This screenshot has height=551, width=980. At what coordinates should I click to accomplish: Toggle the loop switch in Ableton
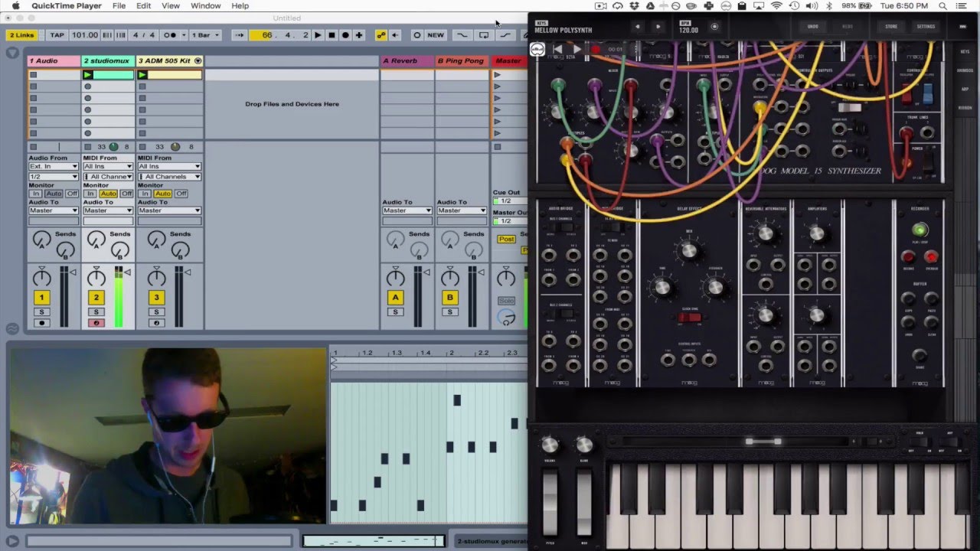tap(484, 35)
